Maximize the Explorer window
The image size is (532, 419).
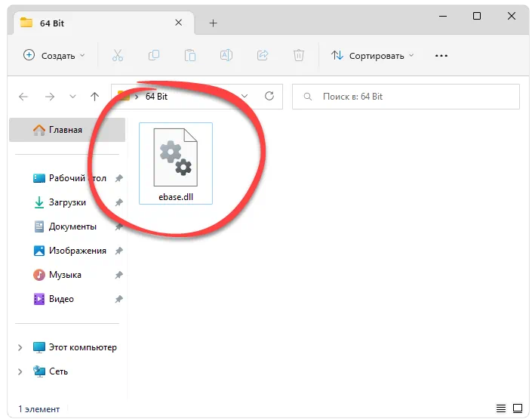[477, 16]
